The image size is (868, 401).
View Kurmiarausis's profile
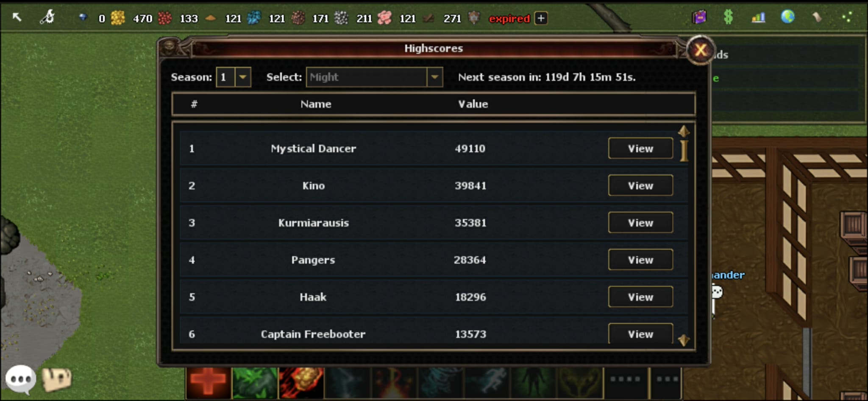click(640, 223)
